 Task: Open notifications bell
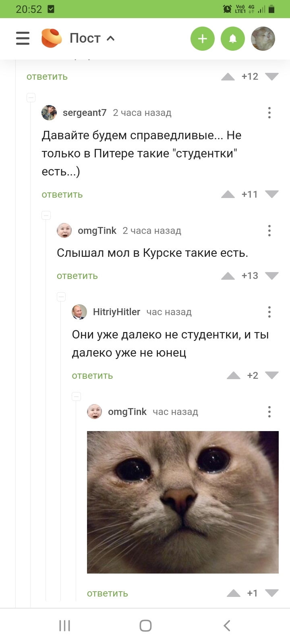[233, 39]
